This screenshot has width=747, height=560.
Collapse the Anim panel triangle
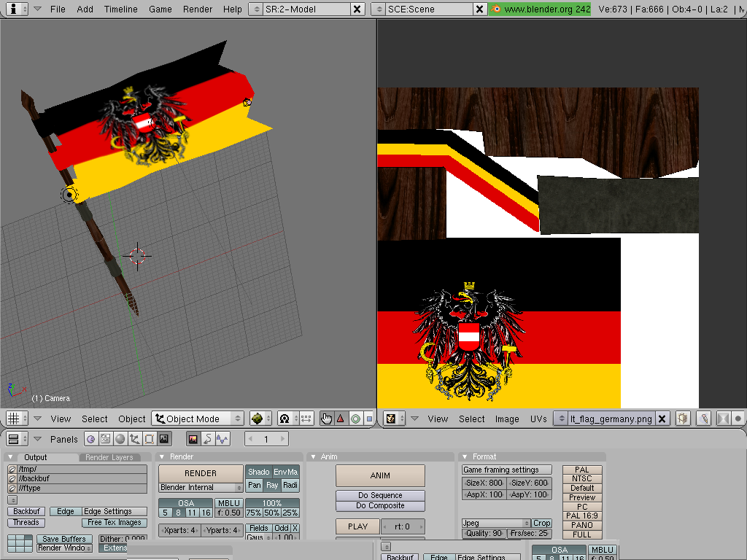[x=314, y=456]
